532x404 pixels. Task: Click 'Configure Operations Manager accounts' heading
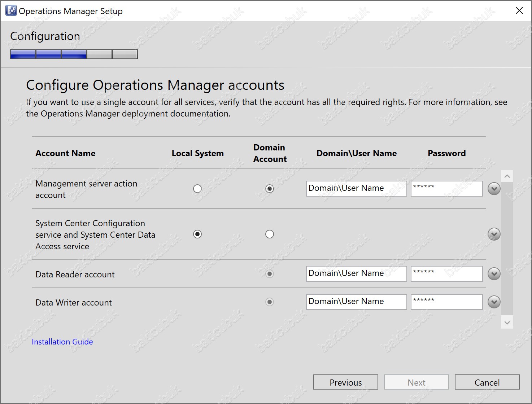pos(155,85)
